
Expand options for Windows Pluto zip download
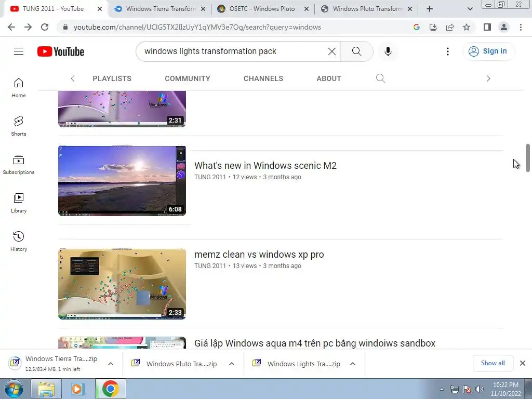click(x=232, y=364)
